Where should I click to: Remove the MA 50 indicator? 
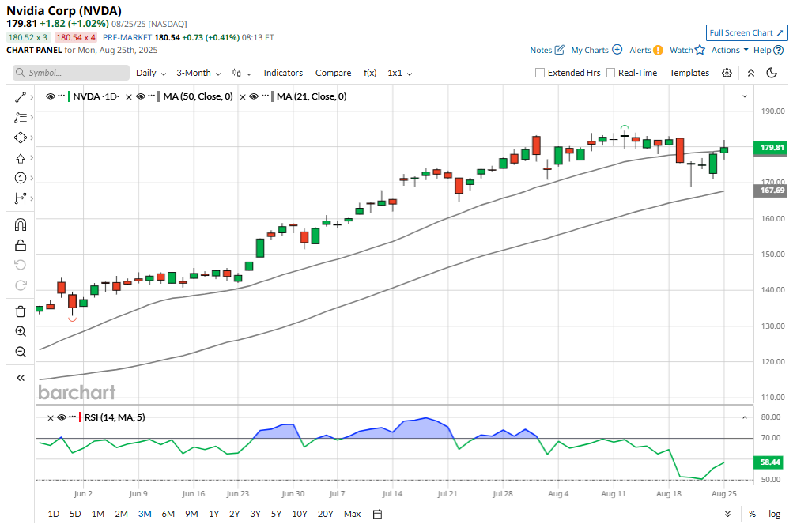coord(129,97)
